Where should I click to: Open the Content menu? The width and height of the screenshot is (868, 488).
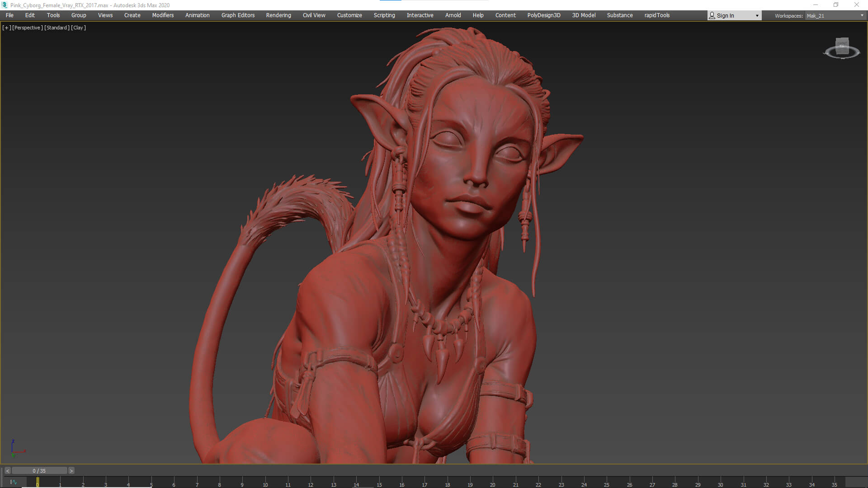[x=505, y=15]
